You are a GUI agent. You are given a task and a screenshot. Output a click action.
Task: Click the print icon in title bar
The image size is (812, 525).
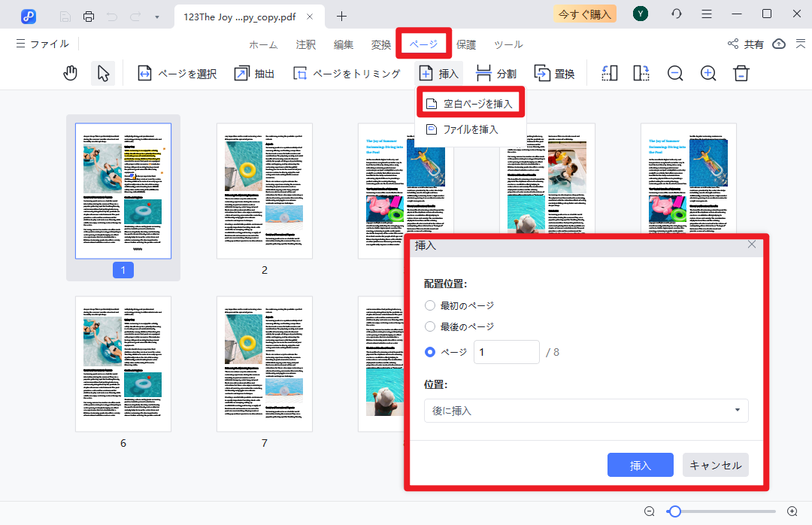(x=89, y=16)
